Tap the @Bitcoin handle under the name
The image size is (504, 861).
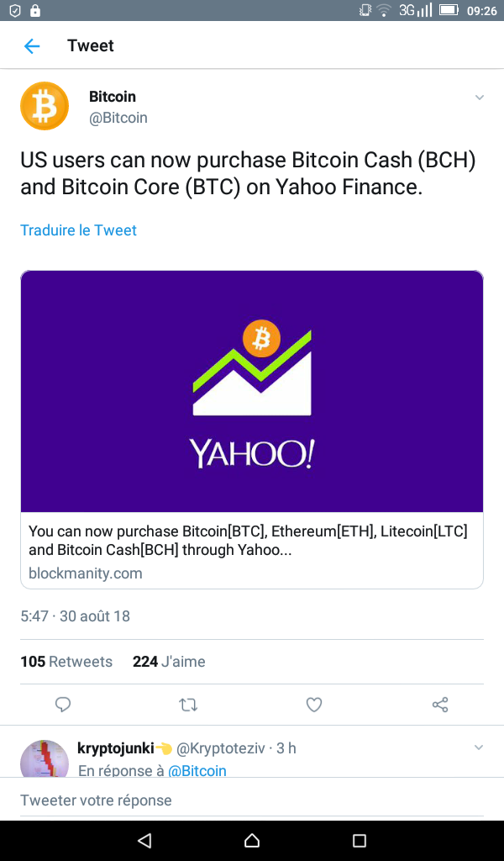118,118
